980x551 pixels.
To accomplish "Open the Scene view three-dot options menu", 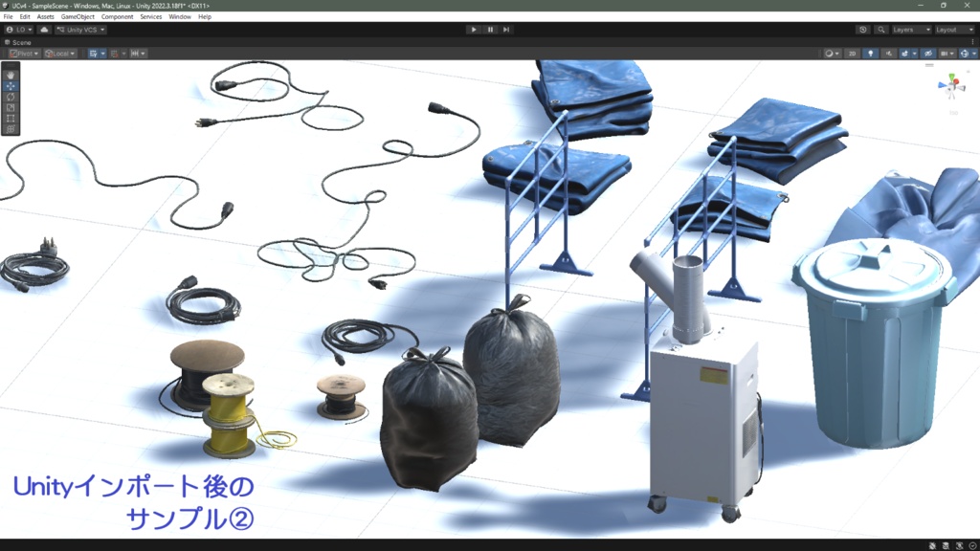I will click(x=972, y=42).
